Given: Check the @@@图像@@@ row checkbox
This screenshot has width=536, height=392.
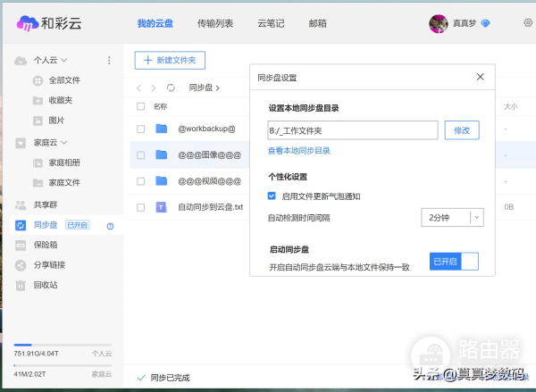Looking at the screenshot, I should tap(140, 155).
